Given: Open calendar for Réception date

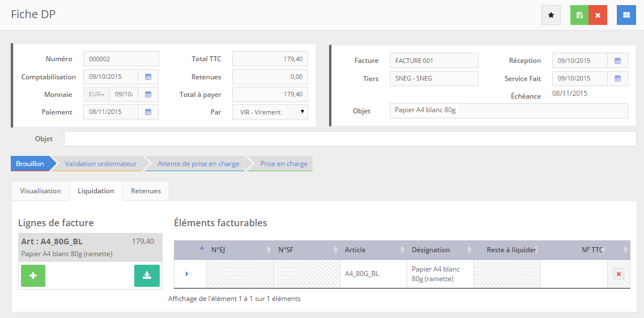Looking at the screenshot, I should [x=617, y=61].
